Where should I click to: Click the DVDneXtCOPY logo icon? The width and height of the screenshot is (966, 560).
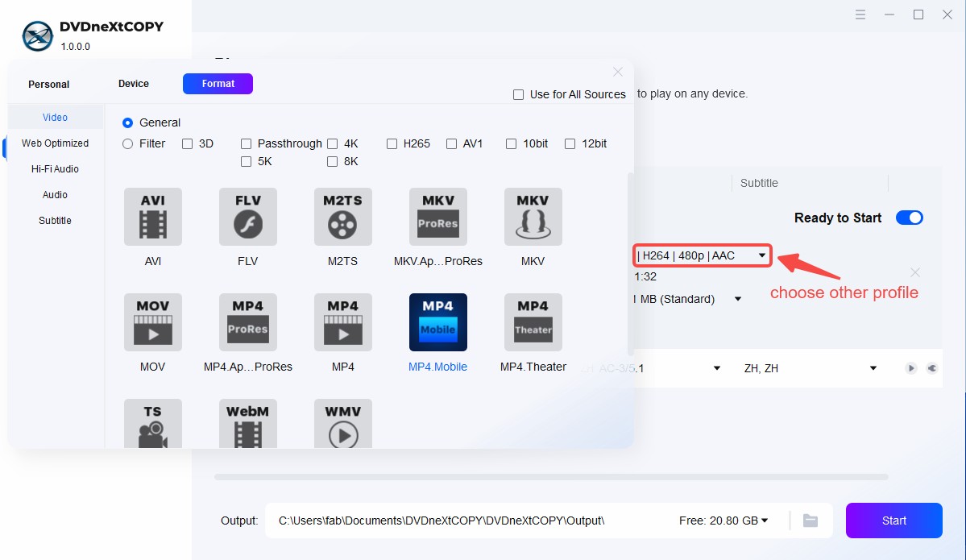(38, 36)
